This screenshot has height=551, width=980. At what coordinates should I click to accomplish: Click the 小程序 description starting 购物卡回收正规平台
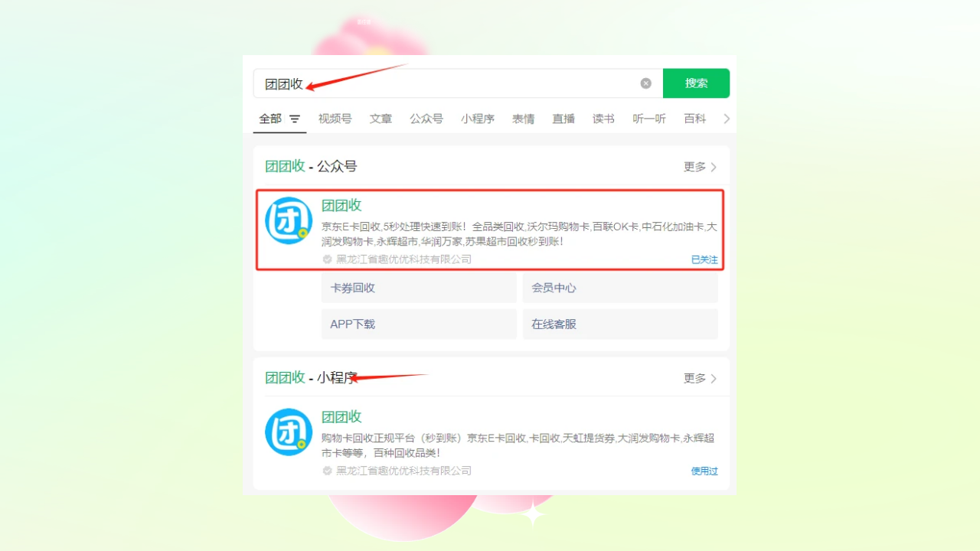(518, 445)
